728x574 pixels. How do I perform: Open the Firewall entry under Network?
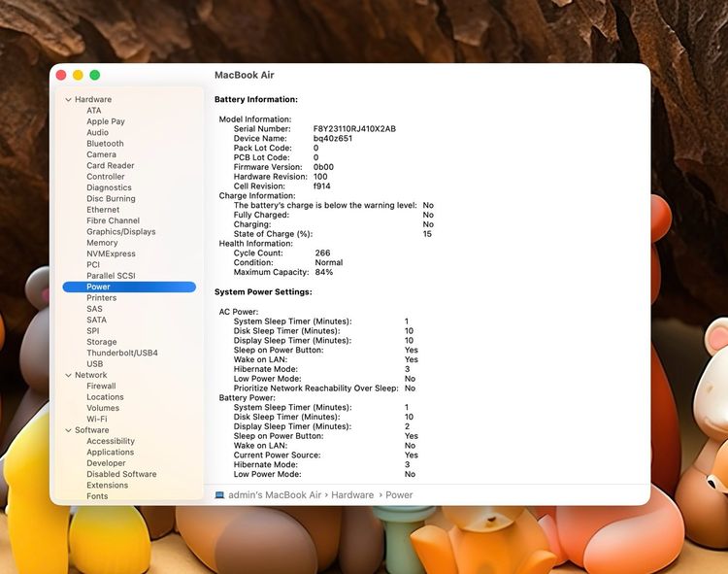[x=101, y=386]
